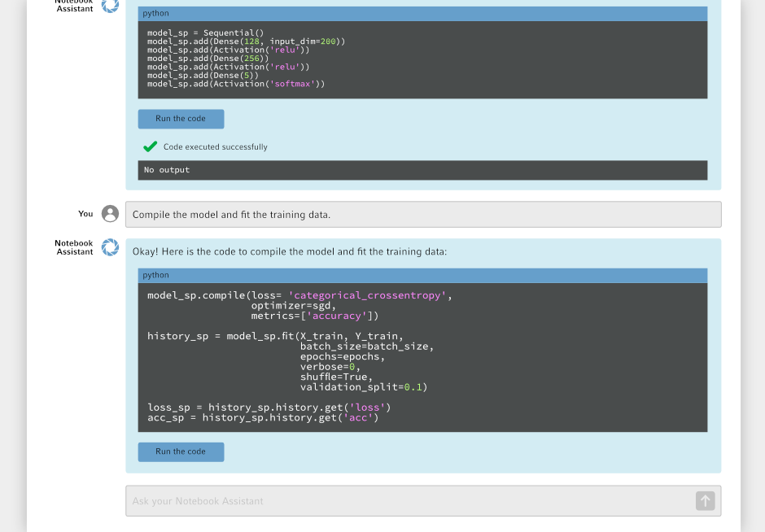Click the history_sp = model_sp.fit line

click(x=275, y=337)
